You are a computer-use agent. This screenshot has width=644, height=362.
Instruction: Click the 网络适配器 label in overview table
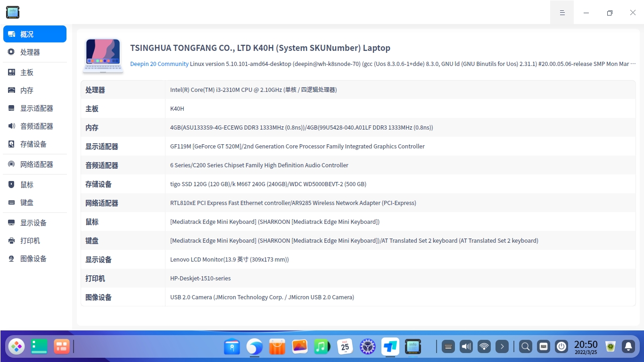[x=102, y=203]
